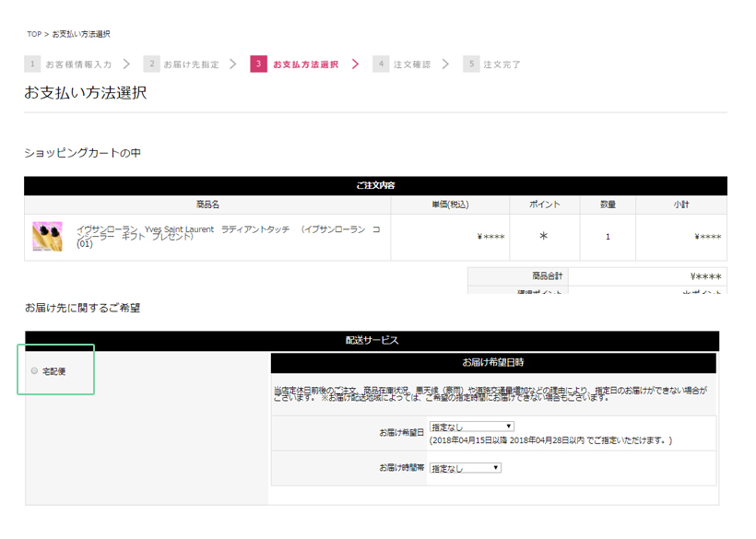Click chevron arrow after お客様情報入力
The width and height of the screenshot is (756, 539).
coord(126,64)
